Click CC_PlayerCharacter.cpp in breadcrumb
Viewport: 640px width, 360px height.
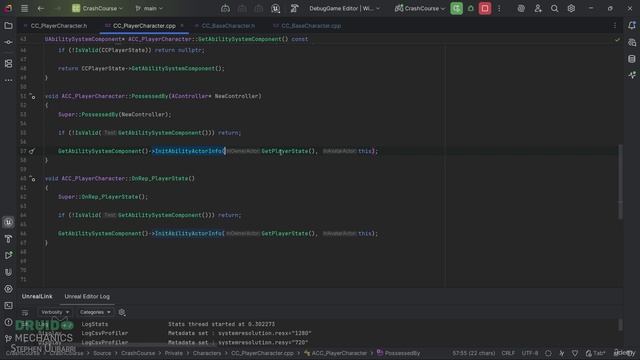click(x=262, y=353)
